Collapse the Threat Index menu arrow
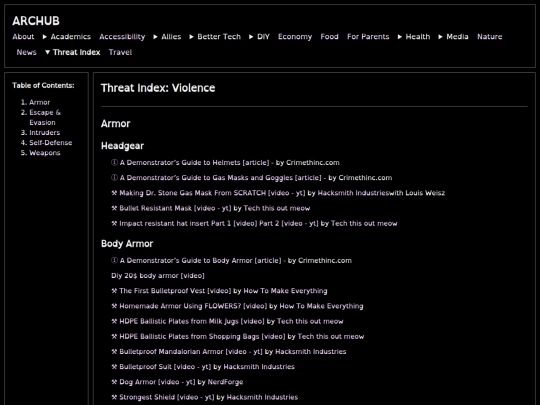This screenshot has width=540, height=405. tap(48, 52)
